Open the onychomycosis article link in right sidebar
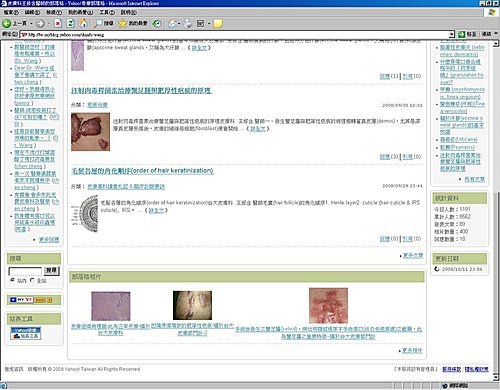This screenshot has width=500, height=390. pos(462,93)
